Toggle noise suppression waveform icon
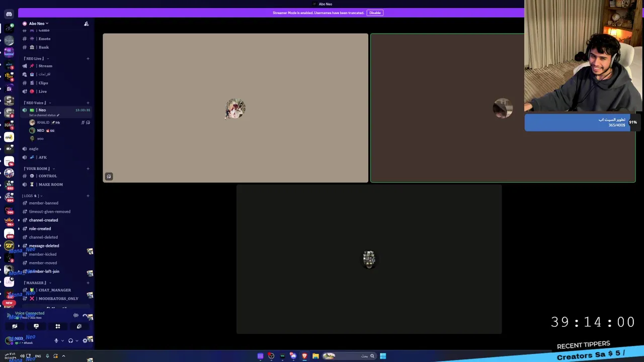The height and width of the screenshot is (362, 644). click(x=75, y=316)
